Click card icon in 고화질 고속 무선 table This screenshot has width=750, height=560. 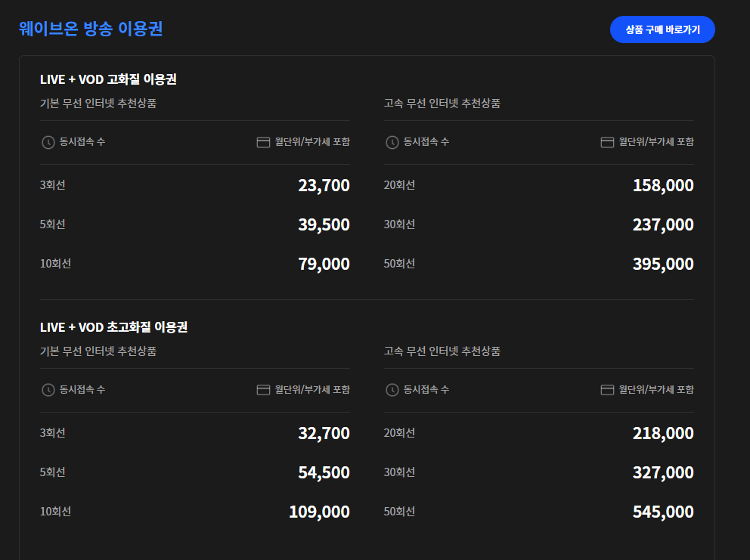click(607, 142)
